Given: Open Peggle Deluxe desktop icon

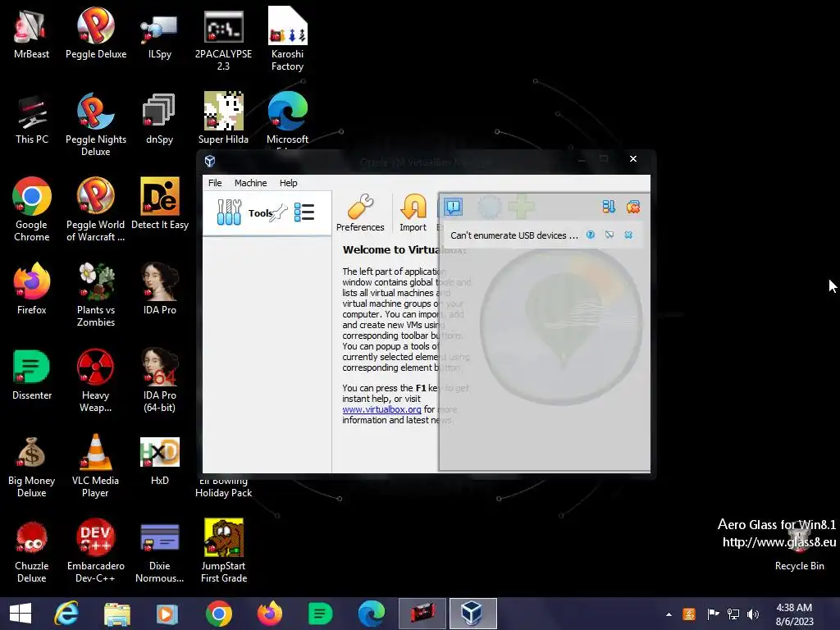Looking at the screenshot, I should (96, 34).
